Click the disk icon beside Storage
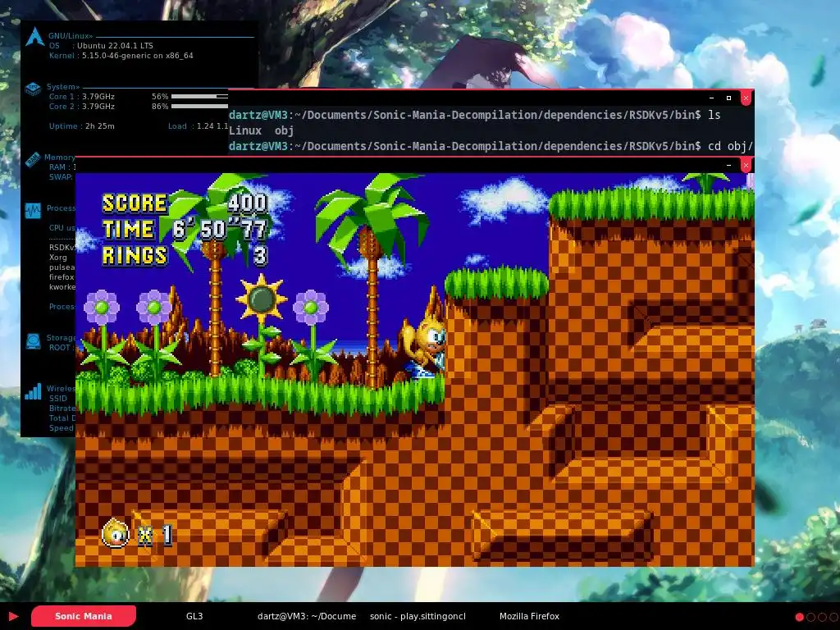Screen dimensions: 840x630 (x=33, y=341)
